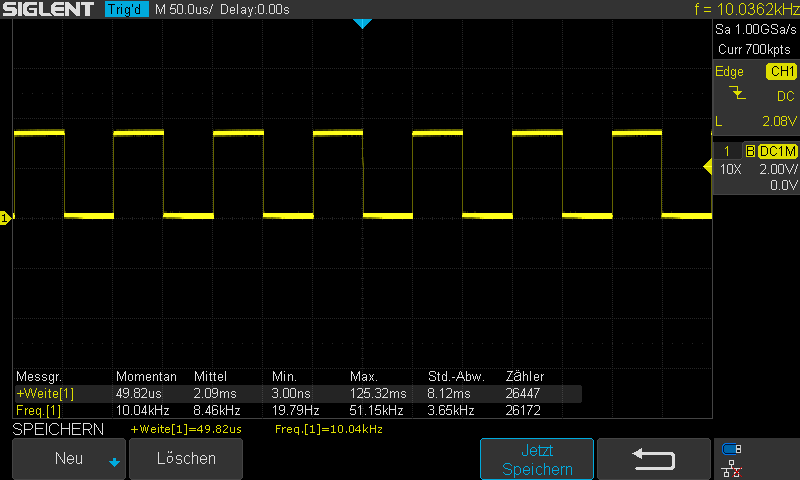Click the 2.00V/ vertical scale value

[x=778, y=169]
